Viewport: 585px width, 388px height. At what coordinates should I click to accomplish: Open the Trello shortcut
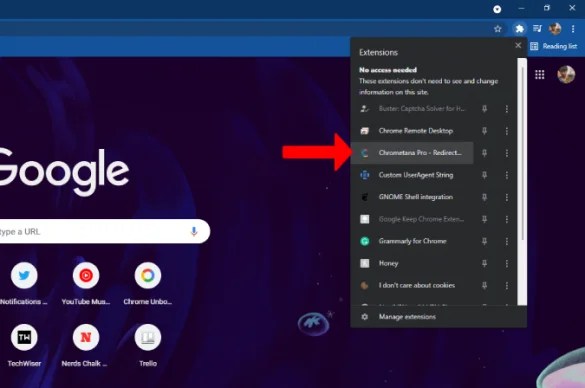click(x=148, y=345)
